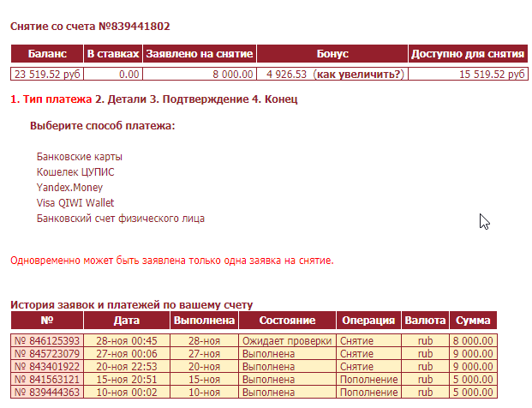The height and width of the screenshot is (408, 532).
Task: Click the Доступно для снятия header
Action: 468,54
